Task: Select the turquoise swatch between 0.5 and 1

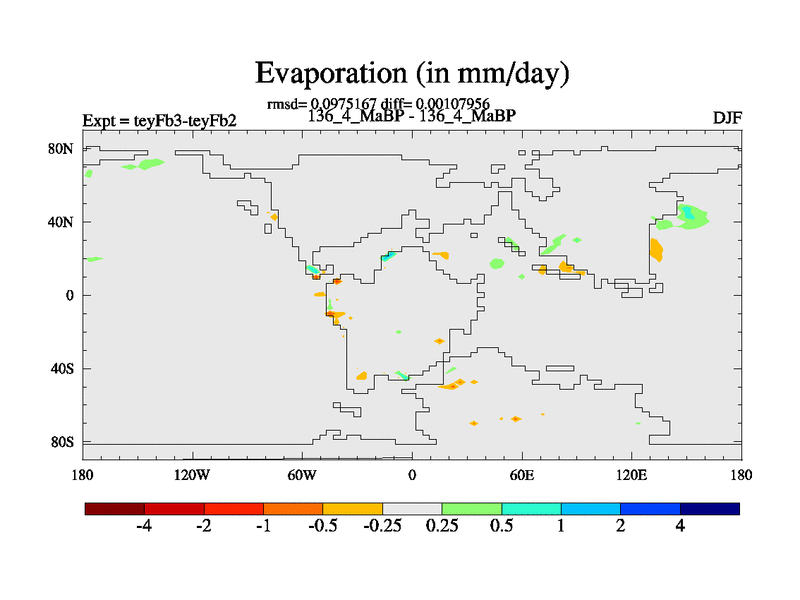Action: click(x=531, y=508)
